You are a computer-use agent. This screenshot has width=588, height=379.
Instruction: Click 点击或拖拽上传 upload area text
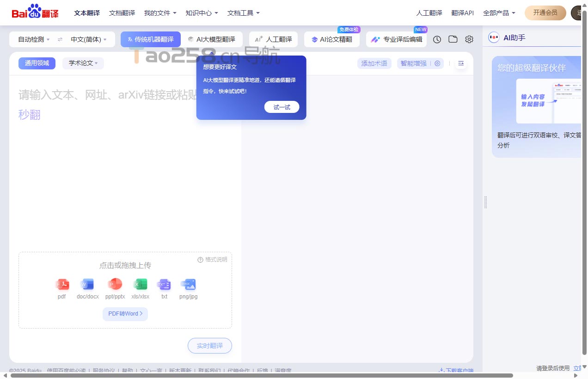pos(125,265)
